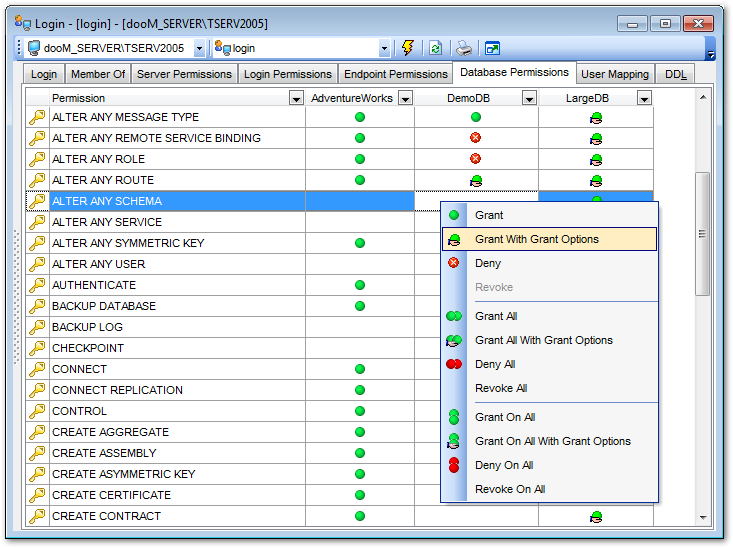Click the window restore icon in toolbar
The width and height of the screenshot is (733, 548).
[492, 48]
